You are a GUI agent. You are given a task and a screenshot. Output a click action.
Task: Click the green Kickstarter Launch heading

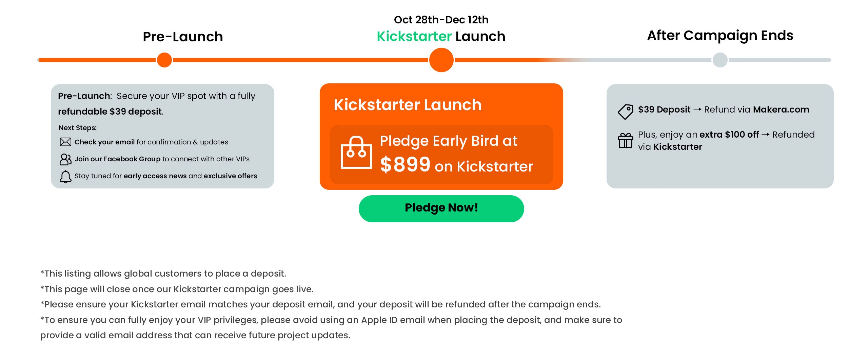click(x=441, y=36)
